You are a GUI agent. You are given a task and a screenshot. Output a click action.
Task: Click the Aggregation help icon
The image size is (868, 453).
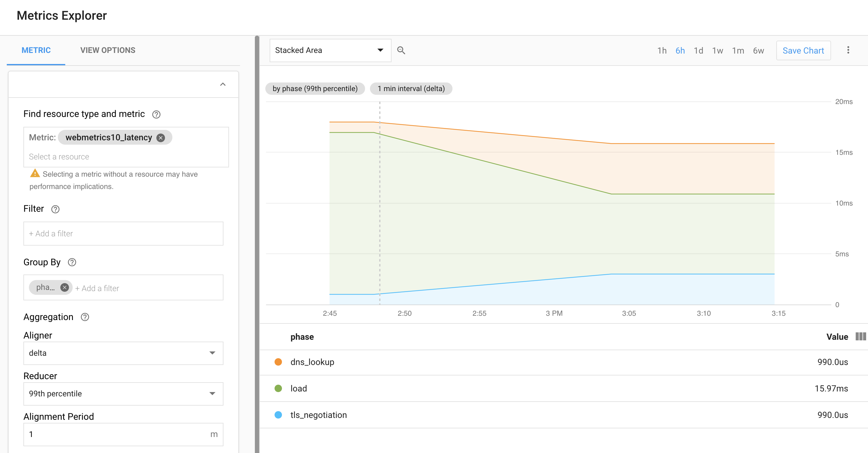click(85, 317)
